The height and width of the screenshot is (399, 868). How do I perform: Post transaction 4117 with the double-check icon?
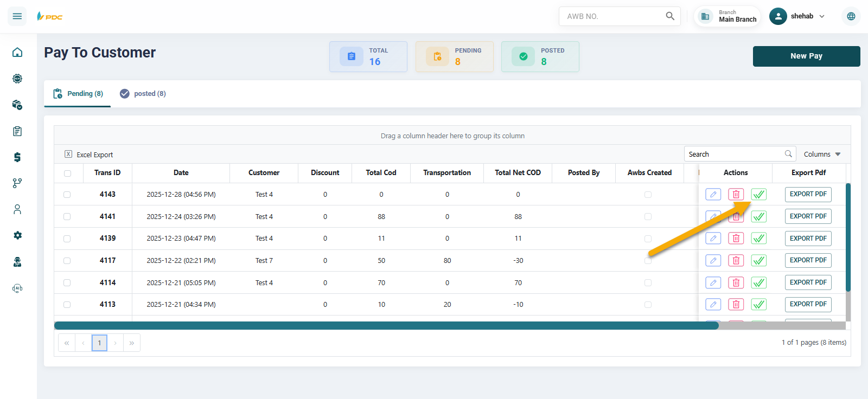[x=758, y=261]
